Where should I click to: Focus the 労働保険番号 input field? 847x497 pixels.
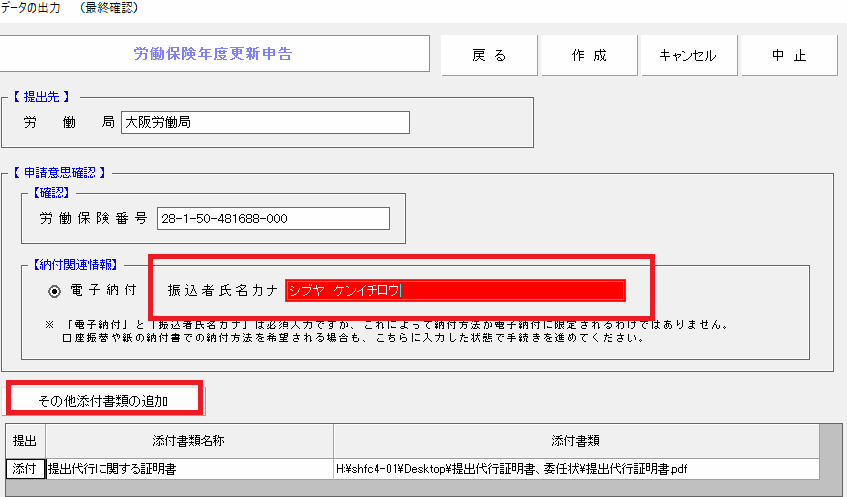(x=273, y=219)
